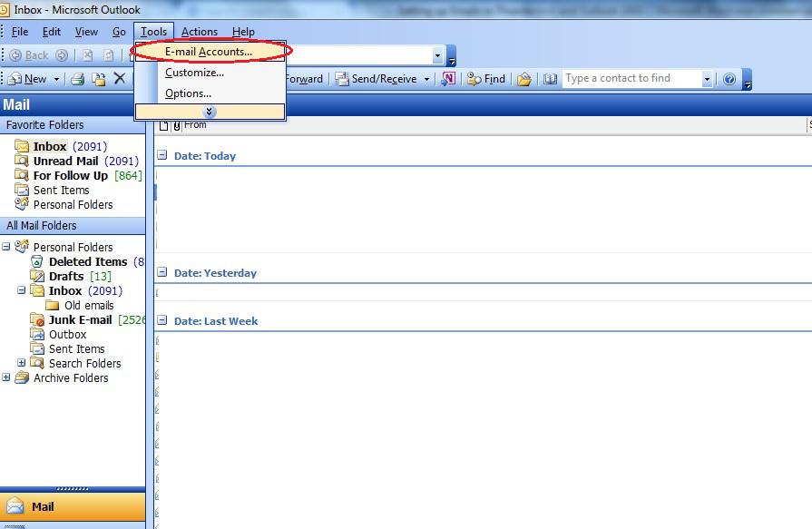This screenshot has width=812, height=529.
Task: Open web toolbar options arrow
Action: point(452,56)
